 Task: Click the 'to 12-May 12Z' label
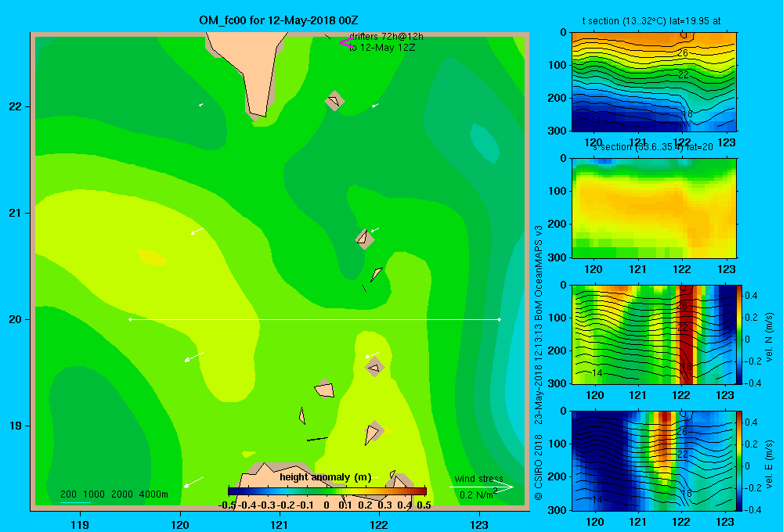pyautogui.click(x=382, y=48)
